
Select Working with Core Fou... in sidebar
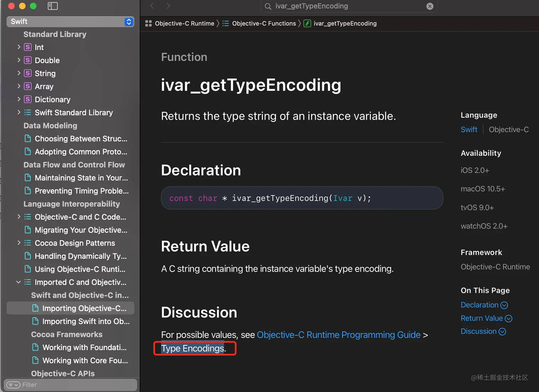[70, 360]
